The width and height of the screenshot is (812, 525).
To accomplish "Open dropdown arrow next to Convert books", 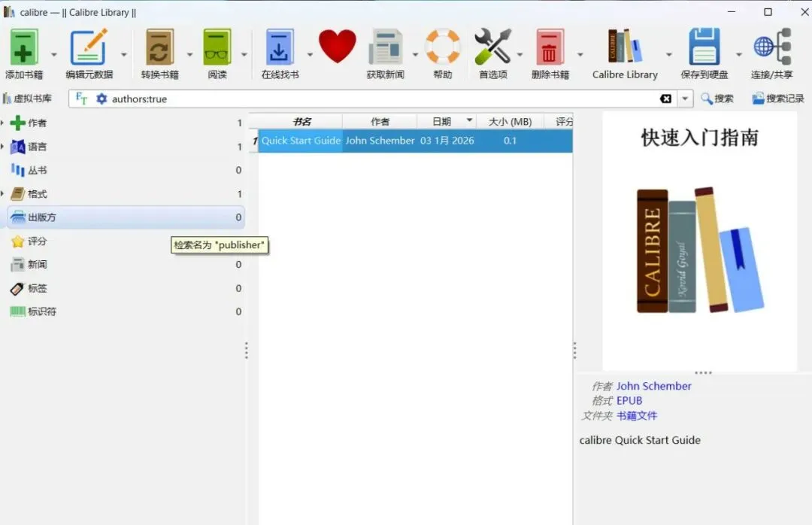I will coord(189,54).
